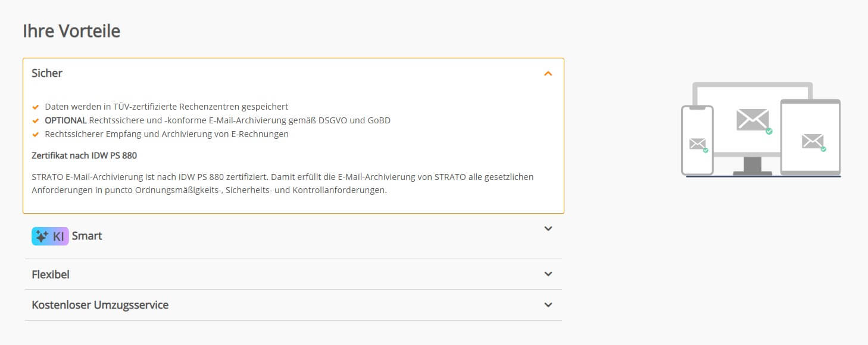Select the Sicher section header
This screenshot has width=868, height=345.
point(46,73)
